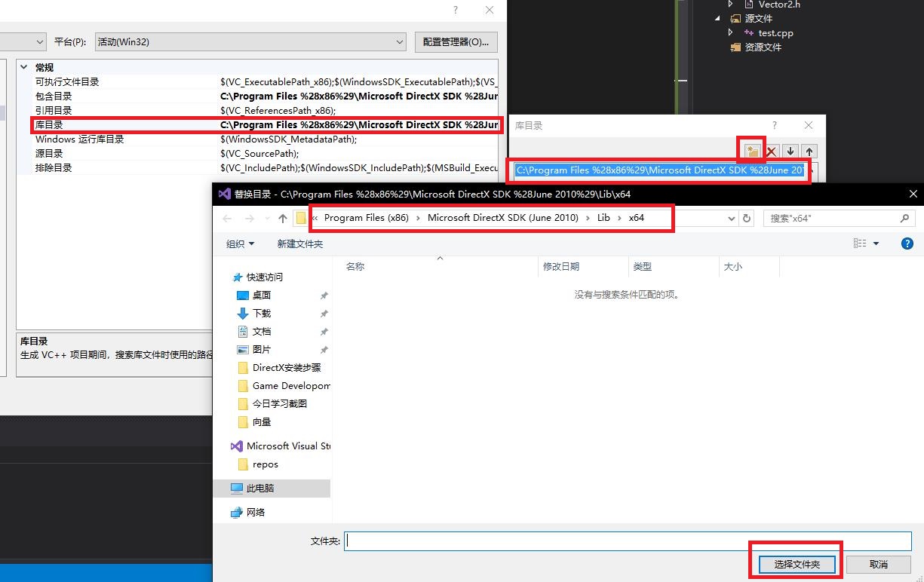Select the highlighted path entry in 库目录 dialog
Screen dimensions: 924x582
pos(660,170)
